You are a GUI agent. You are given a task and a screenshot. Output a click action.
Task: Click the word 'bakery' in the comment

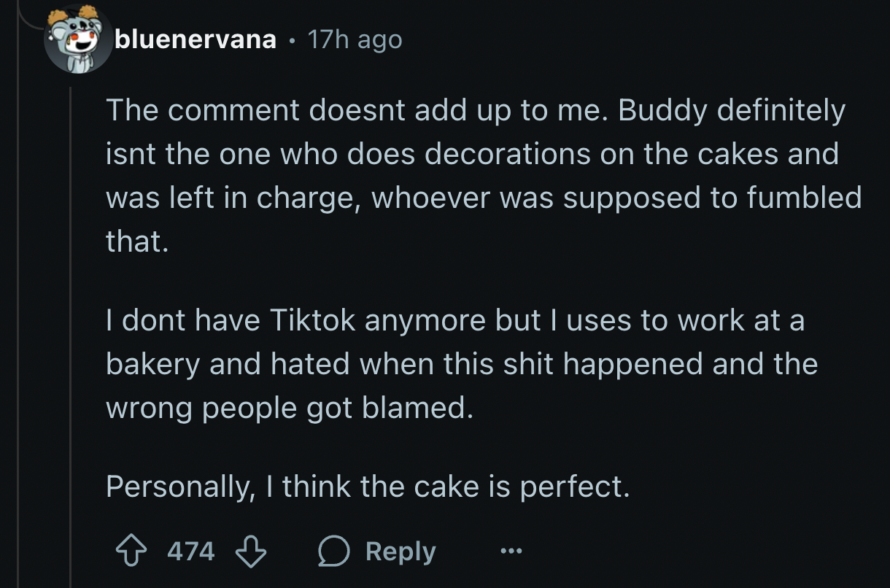152,364
